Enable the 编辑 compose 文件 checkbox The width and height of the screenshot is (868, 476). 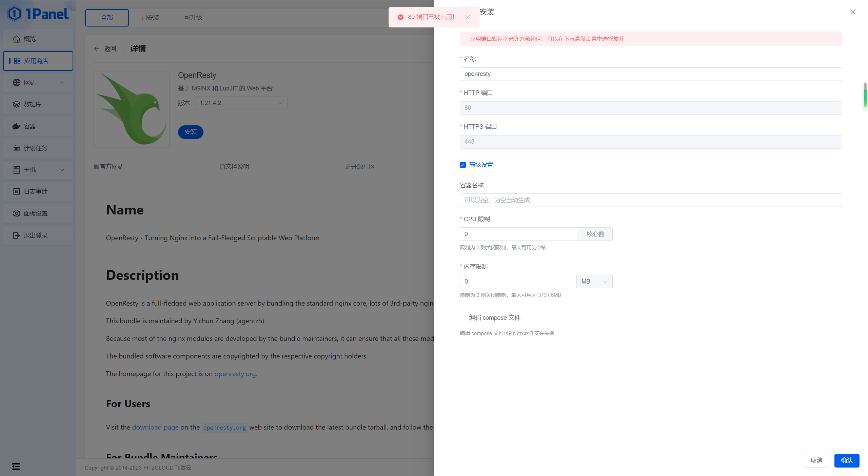(x=462, y=318)
